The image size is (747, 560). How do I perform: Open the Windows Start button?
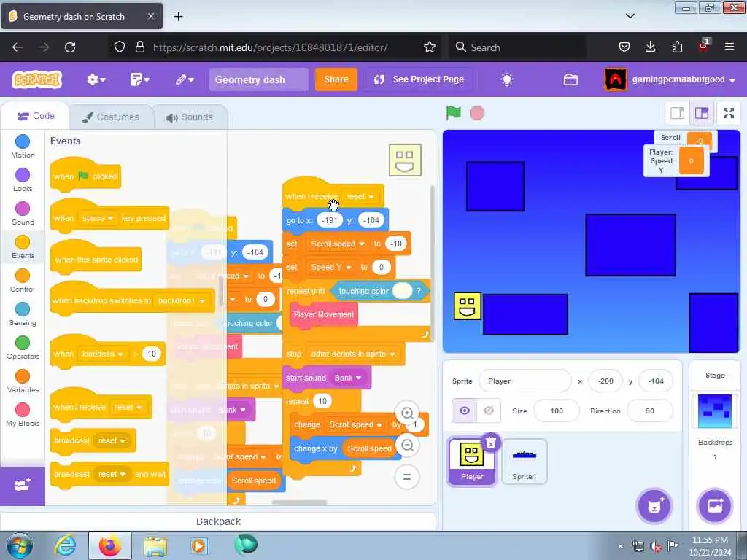pos(20,546)
